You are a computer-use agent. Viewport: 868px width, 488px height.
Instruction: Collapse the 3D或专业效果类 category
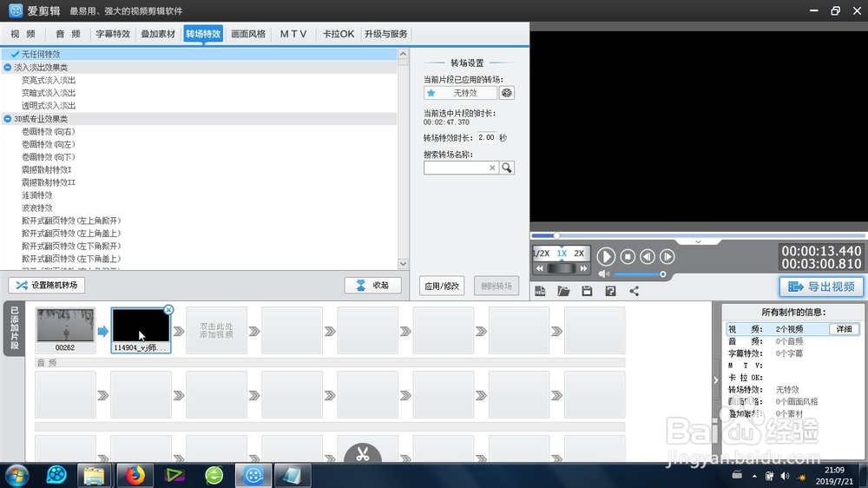coord(7,119)
